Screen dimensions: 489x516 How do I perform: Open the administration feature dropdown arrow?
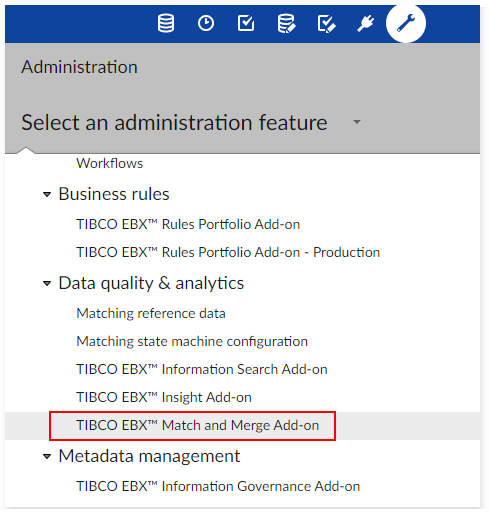pos(357,122)
